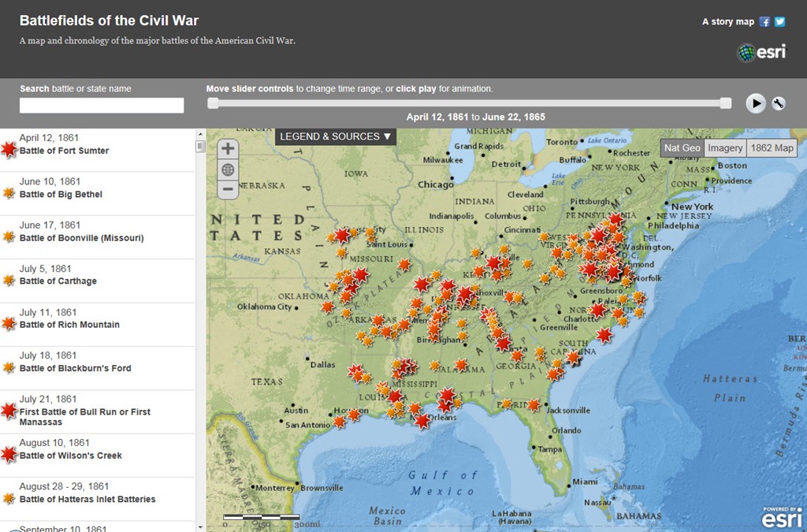The image size is (807, 532).
Task: Switch basemap to Imagery
Action: click(x=725, y=148)
